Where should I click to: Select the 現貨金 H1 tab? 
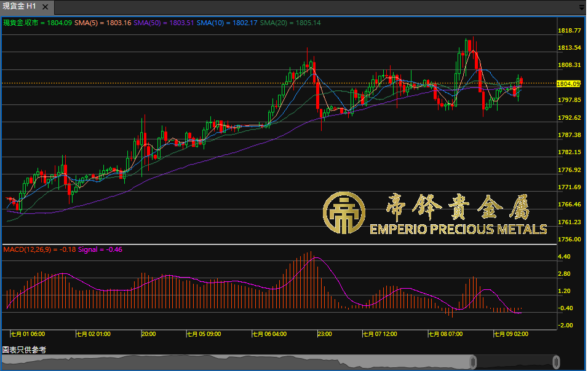point(20,6)
